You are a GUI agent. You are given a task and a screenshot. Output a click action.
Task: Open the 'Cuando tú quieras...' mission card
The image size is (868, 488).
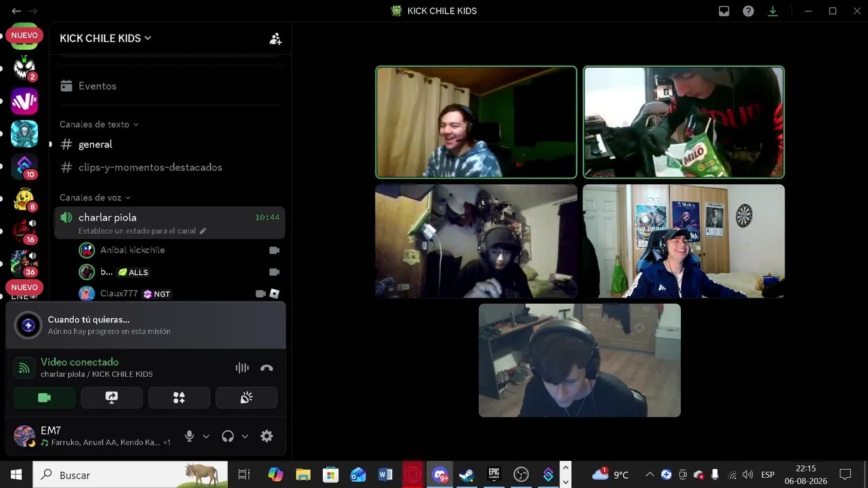tap(146, 325)
